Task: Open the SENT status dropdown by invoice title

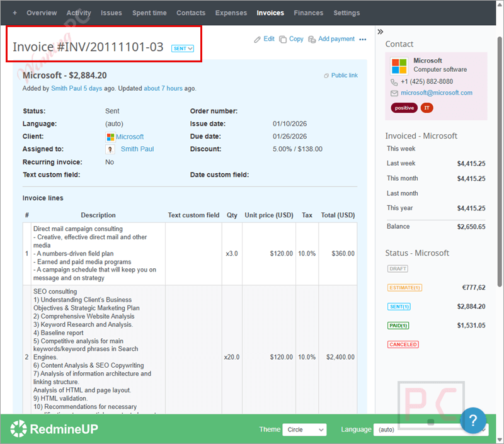Action: [x=183, y=48]
